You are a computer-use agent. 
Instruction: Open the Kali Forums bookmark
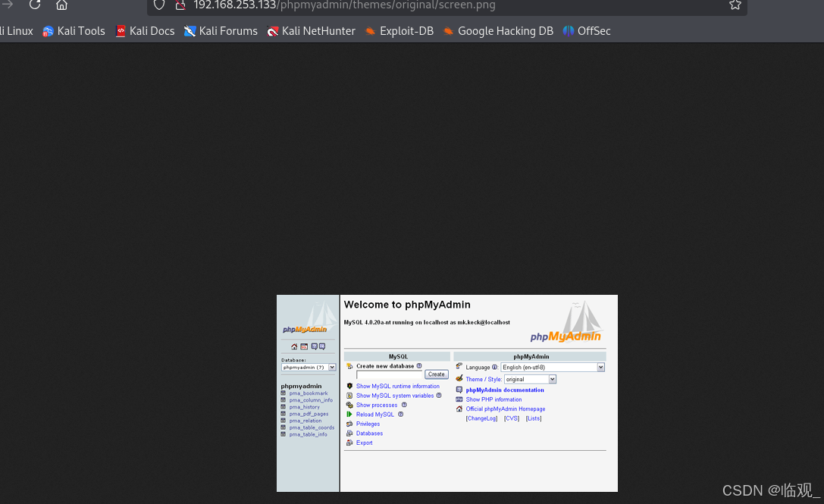tap(221, 31)
